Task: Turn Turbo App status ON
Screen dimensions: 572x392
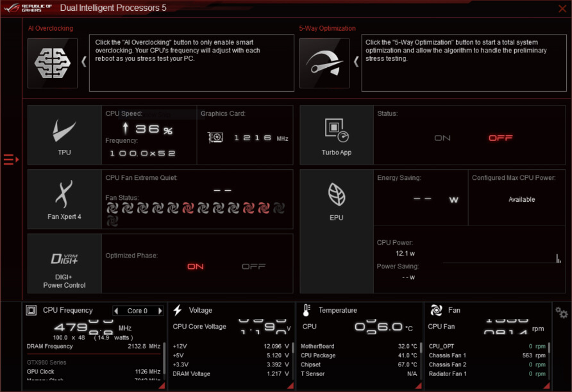Action: [x=442, y=138]
